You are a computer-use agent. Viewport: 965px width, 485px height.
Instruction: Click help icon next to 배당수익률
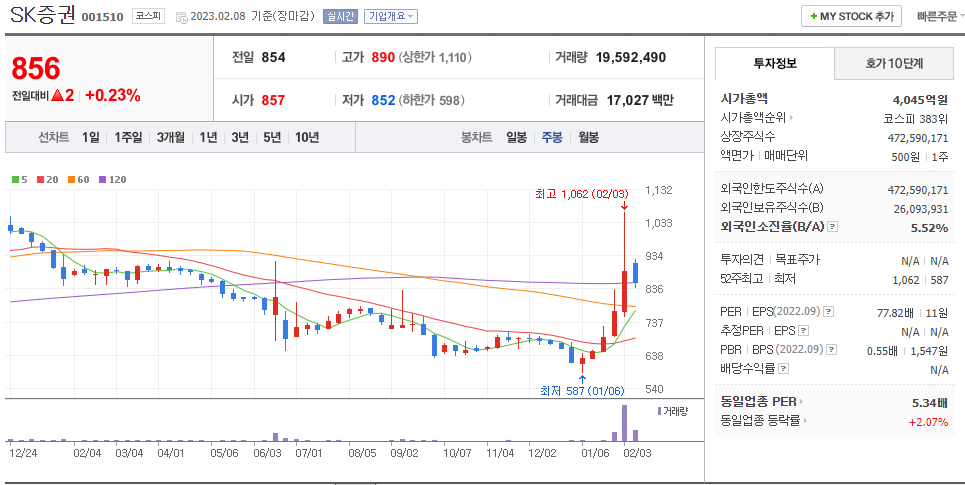coord(783,369)
